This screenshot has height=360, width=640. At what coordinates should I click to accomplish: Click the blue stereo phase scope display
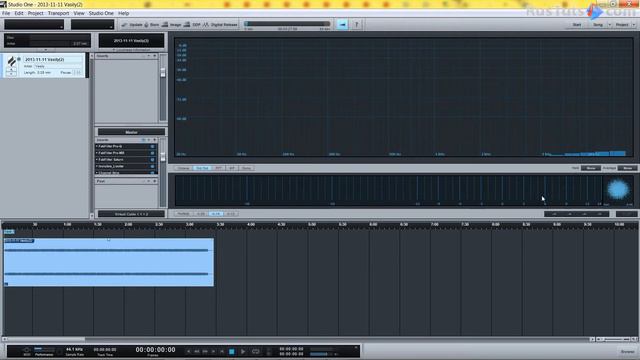coord(618,190)
